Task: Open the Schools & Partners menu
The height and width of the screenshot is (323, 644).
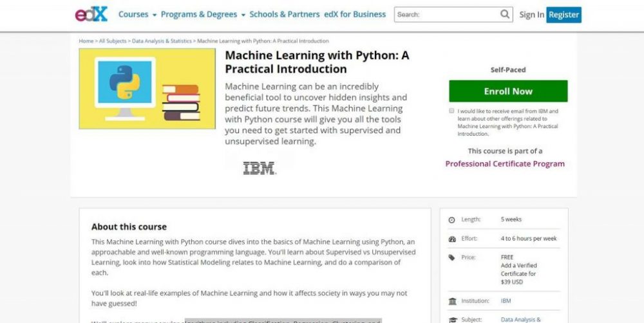Action: tap(284, 14)
